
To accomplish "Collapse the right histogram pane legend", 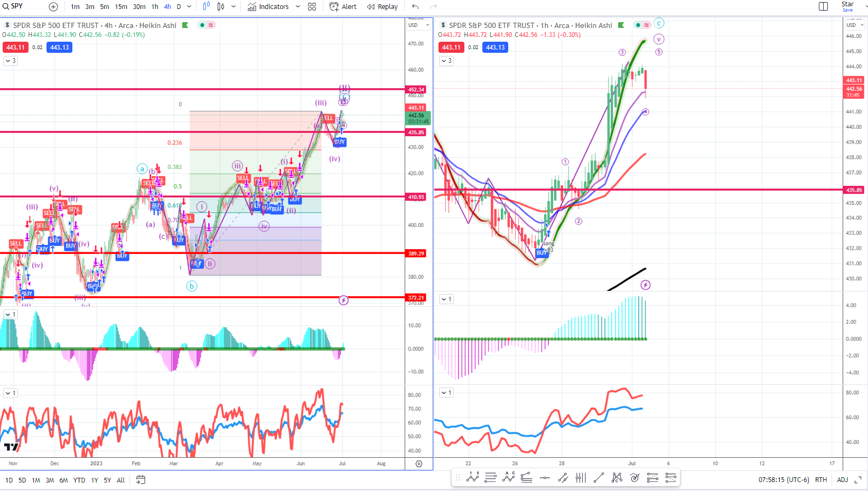I will point(446,299).
